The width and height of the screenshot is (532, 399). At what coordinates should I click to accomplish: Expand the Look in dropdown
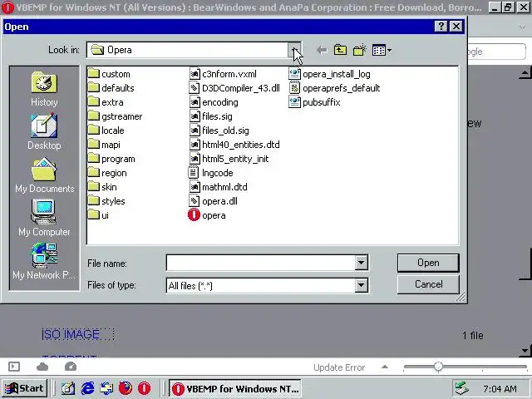[x=294, y=50]
